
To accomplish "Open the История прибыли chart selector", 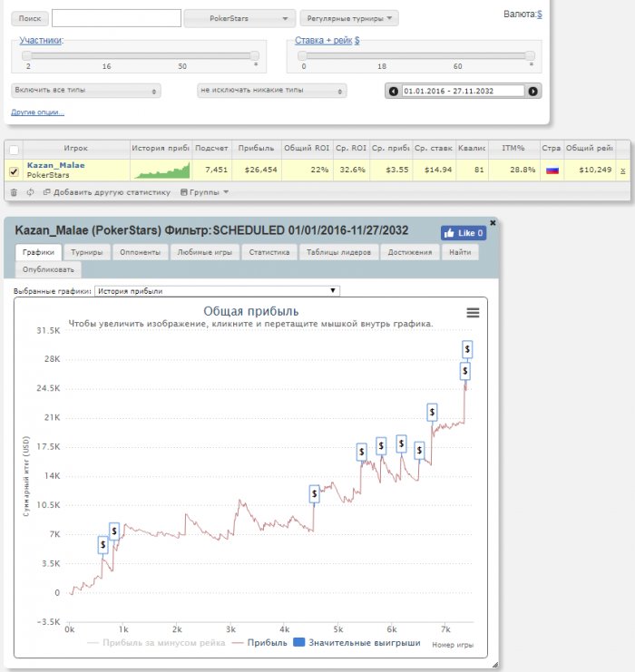I will (x=218, y=291).
